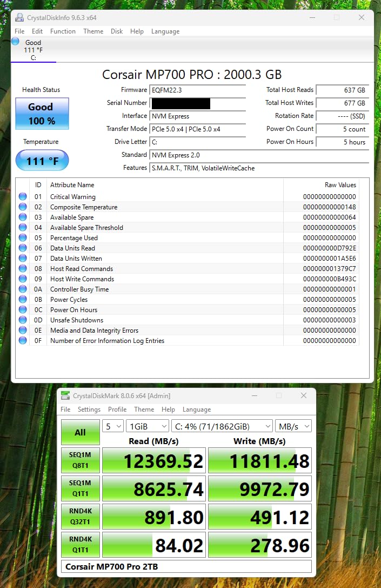Open the test count dropdown showing 5

pyautogui.click(x=113, y=426)
